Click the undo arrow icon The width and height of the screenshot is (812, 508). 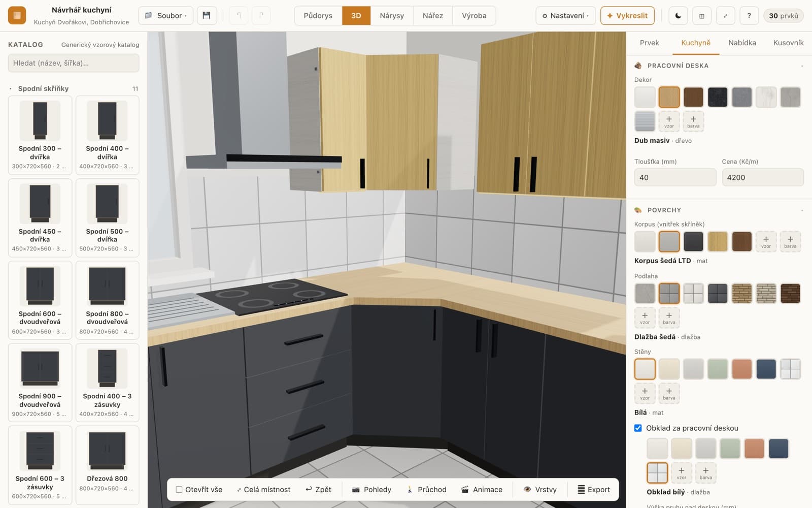239,16
